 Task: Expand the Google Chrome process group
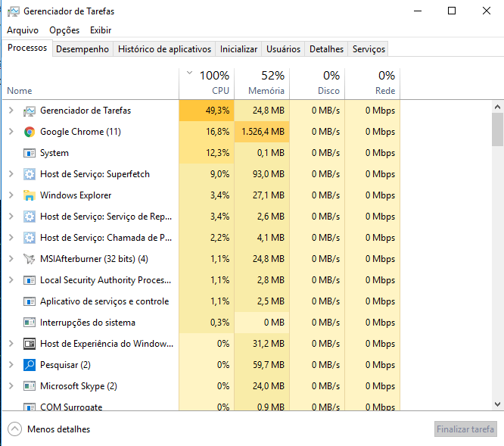[11, 132]
